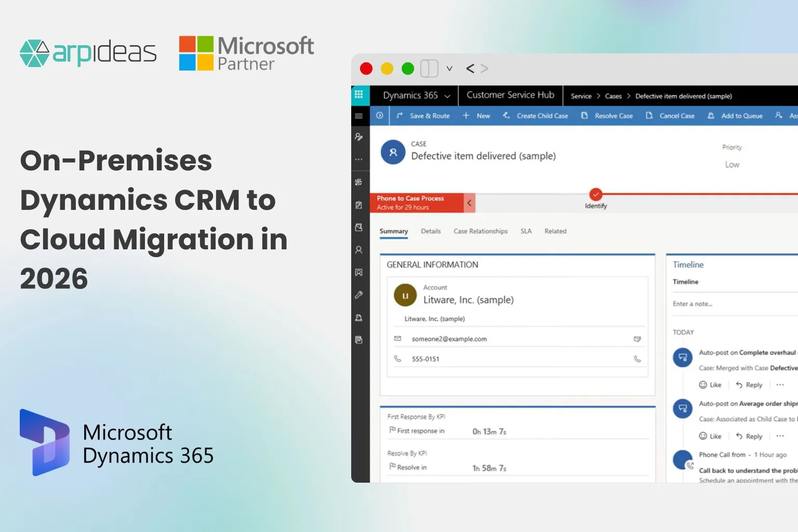Open the sidebar icon just below the wrench icon
The image size is (798, 532).
tap(359, 317)
